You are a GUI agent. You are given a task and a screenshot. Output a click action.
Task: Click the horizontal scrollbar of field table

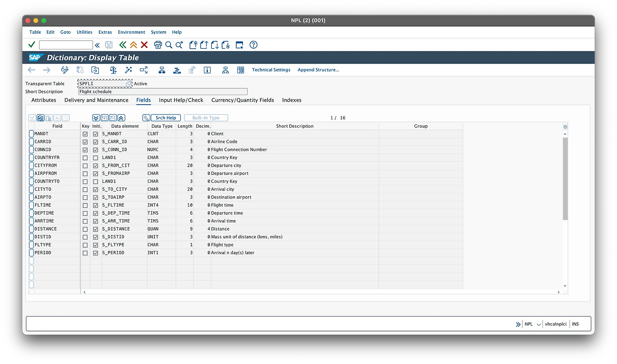[x=321, y=292]
